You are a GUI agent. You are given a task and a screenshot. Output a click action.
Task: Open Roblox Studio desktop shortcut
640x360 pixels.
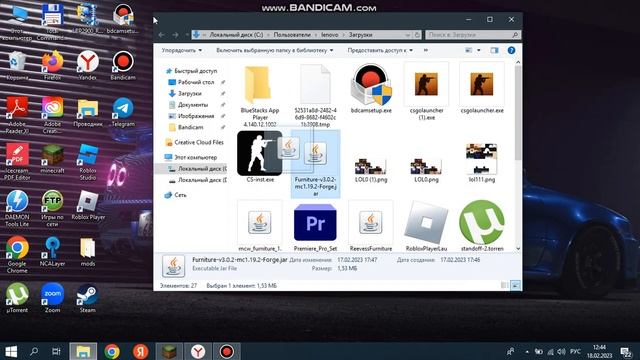point(88,162)
